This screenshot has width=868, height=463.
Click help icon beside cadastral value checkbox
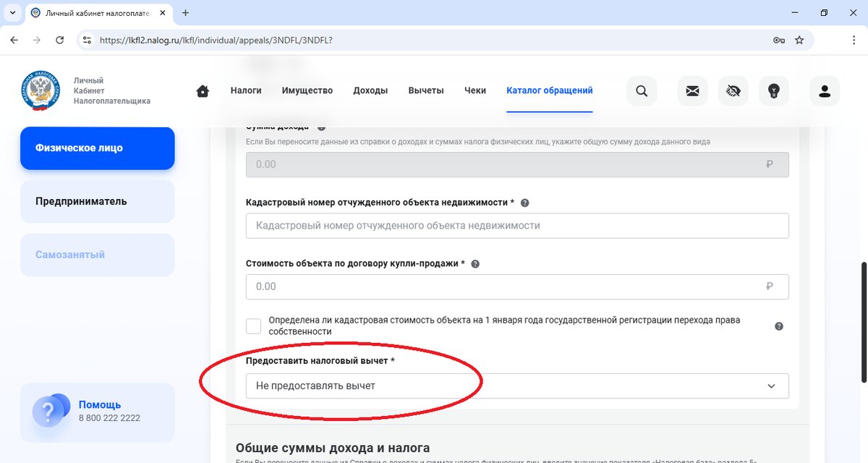(779, 326)
